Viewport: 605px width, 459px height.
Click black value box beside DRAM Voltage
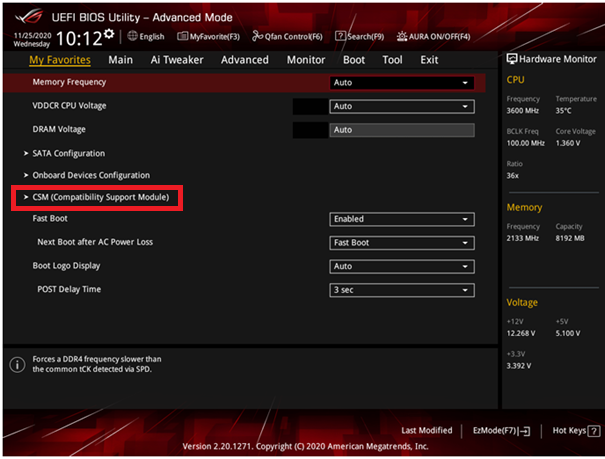[x=311, y=130]
